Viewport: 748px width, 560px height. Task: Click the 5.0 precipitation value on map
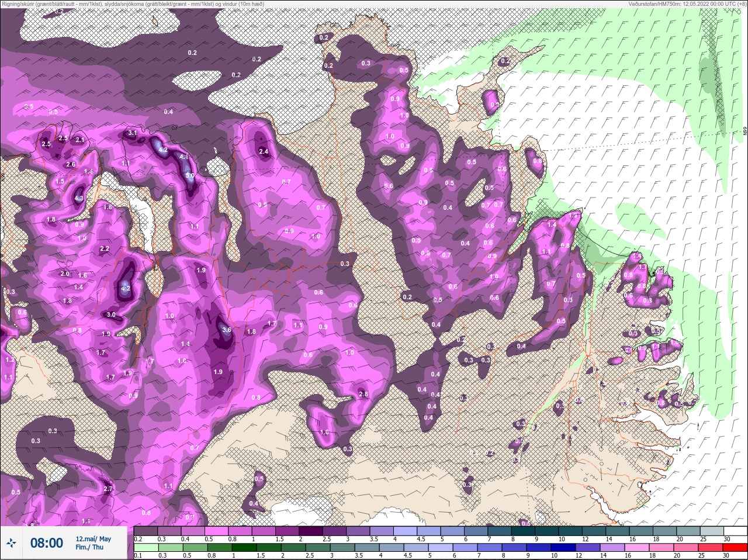point(190,175)
